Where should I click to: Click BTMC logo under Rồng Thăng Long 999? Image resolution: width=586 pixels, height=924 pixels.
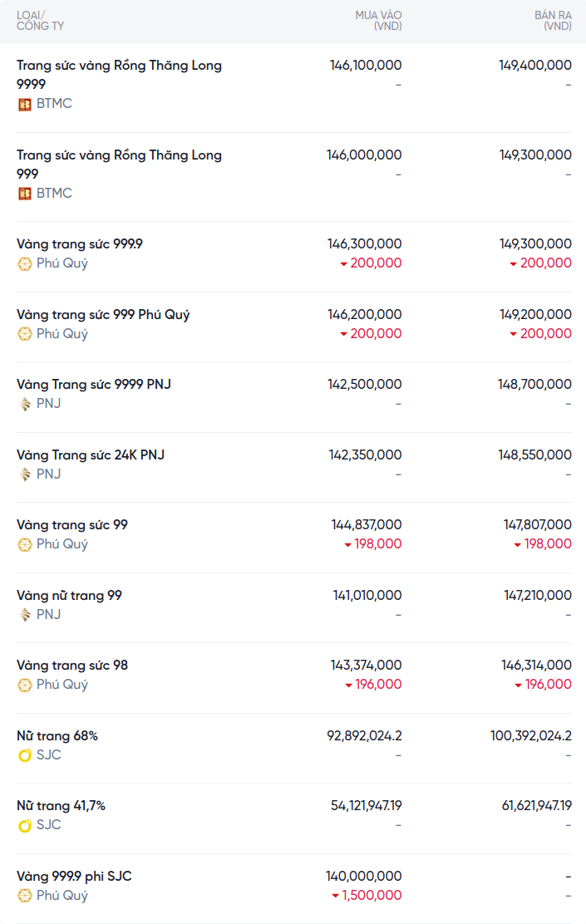click(x=24, y=194)
